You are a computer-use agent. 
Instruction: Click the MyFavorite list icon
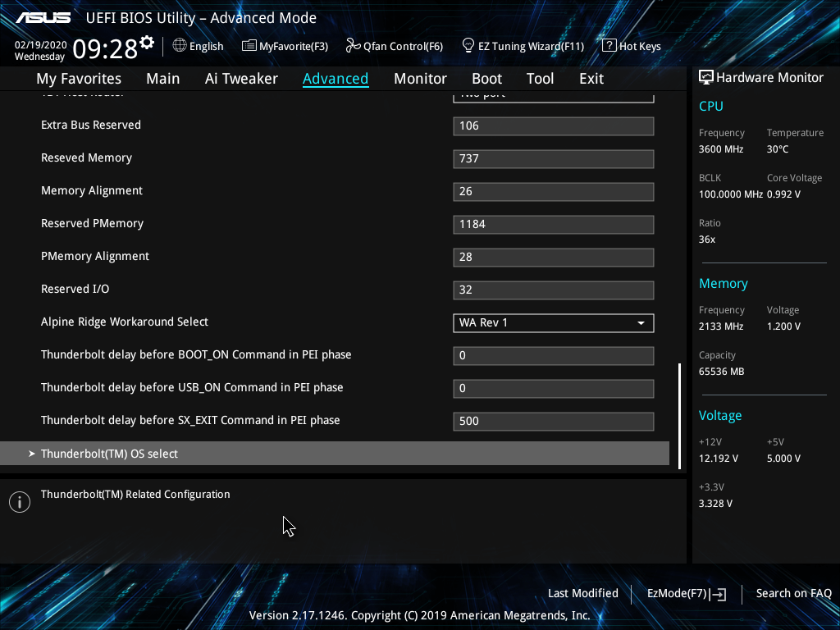coord(249,46)
